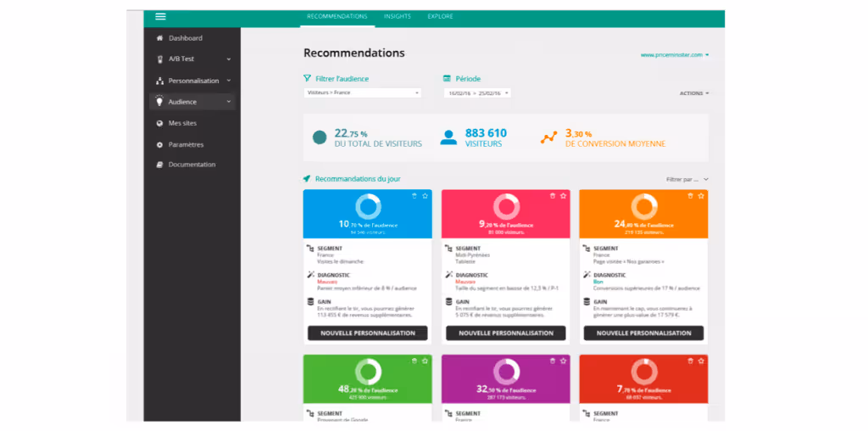Screen dimensions: 868x431
Task: Click the Période calendar icon
Action: coord(447,79)
